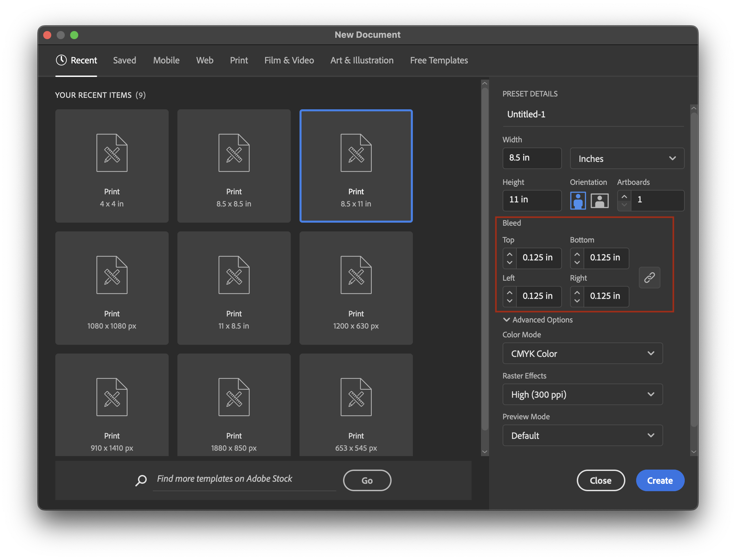Image resolution: width=736 pixels, height=560 pixels.
Task: Decrease the Right bleed value
Action: pos(577,301)
